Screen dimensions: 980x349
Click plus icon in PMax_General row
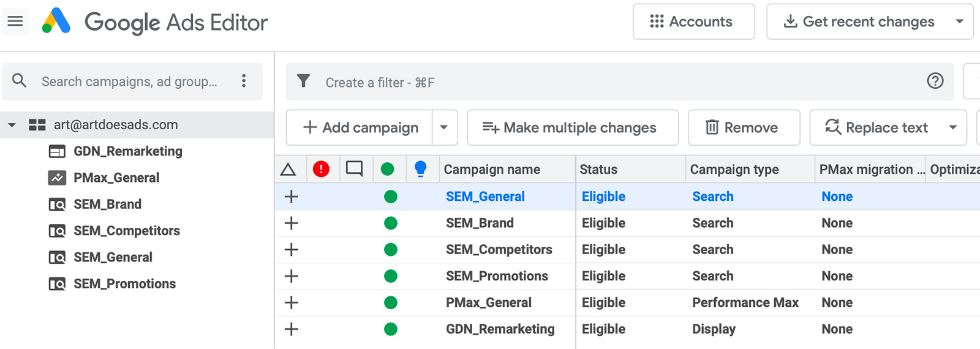click(292, 302)
